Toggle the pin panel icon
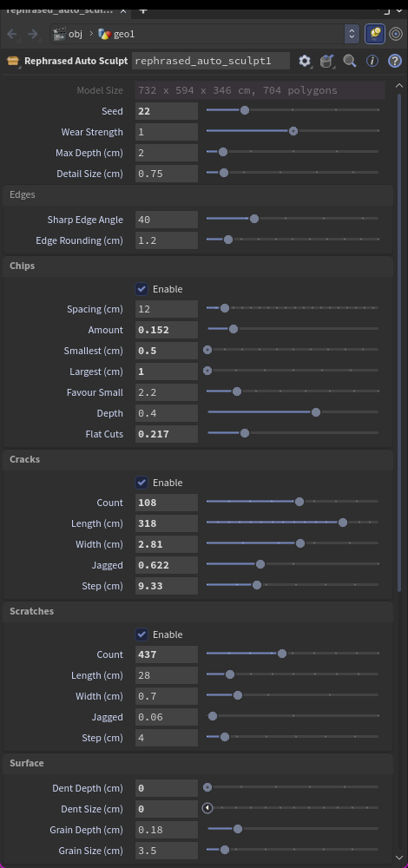The width and height of the screenshot is (408, 868). pos(375,34)
